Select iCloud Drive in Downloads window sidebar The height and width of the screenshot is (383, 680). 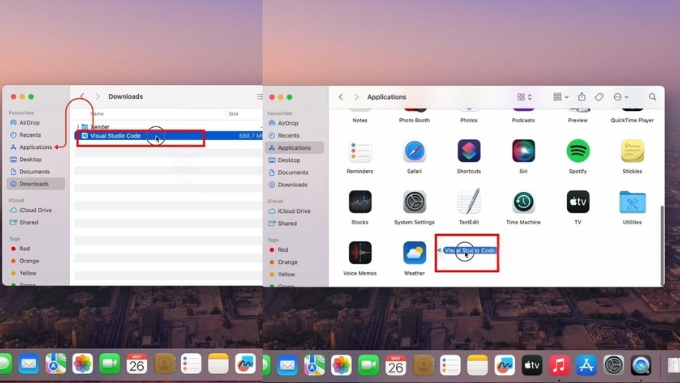(36, 210)
